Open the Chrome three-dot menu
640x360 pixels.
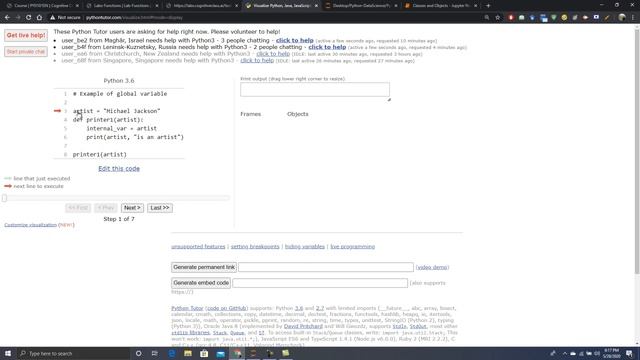[x=633, y=18]
